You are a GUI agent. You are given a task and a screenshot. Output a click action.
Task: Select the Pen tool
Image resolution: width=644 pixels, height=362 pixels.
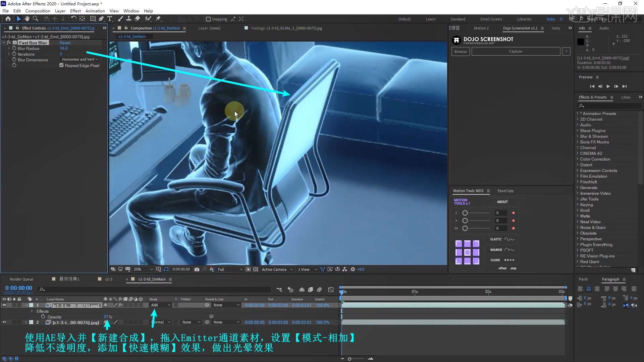click(x=101, y=19)
